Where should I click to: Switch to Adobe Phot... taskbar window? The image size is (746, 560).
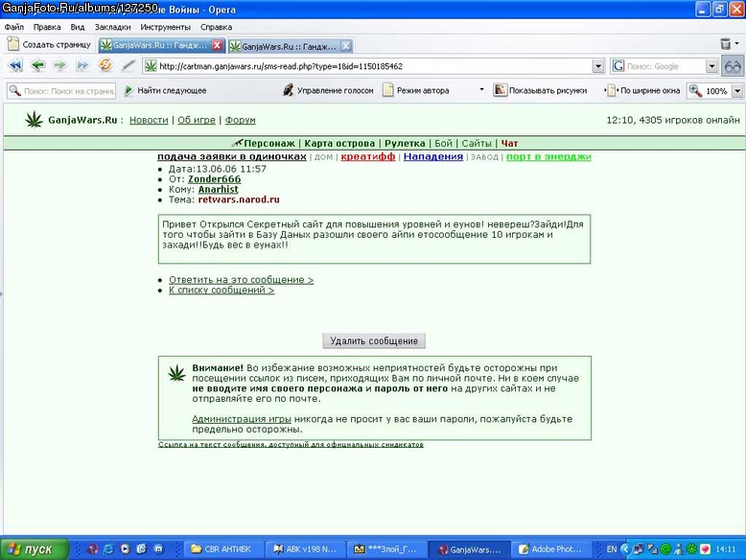[550, 549]
